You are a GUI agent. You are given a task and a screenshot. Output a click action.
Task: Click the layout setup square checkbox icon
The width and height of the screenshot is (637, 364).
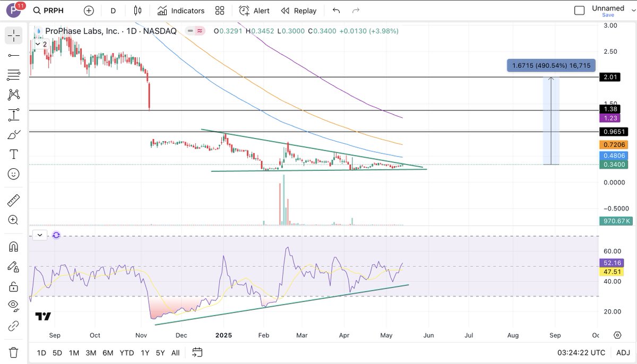click(x=580, y=11)
